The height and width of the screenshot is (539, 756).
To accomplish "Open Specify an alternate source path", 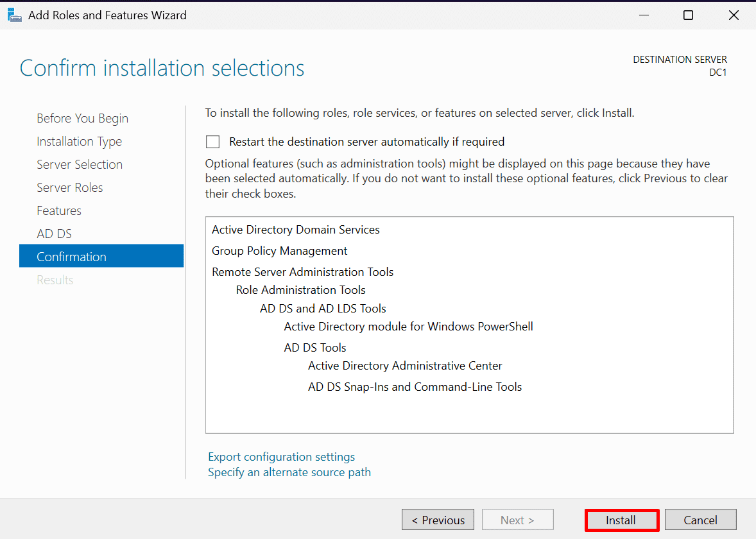I will point(289,472).
